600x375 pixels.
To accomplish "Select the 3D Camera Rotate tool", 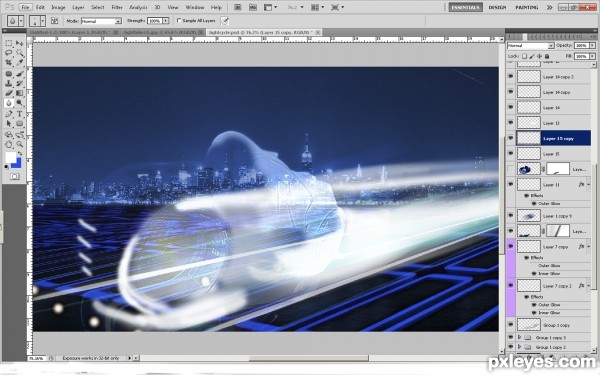I will (19, 135).
